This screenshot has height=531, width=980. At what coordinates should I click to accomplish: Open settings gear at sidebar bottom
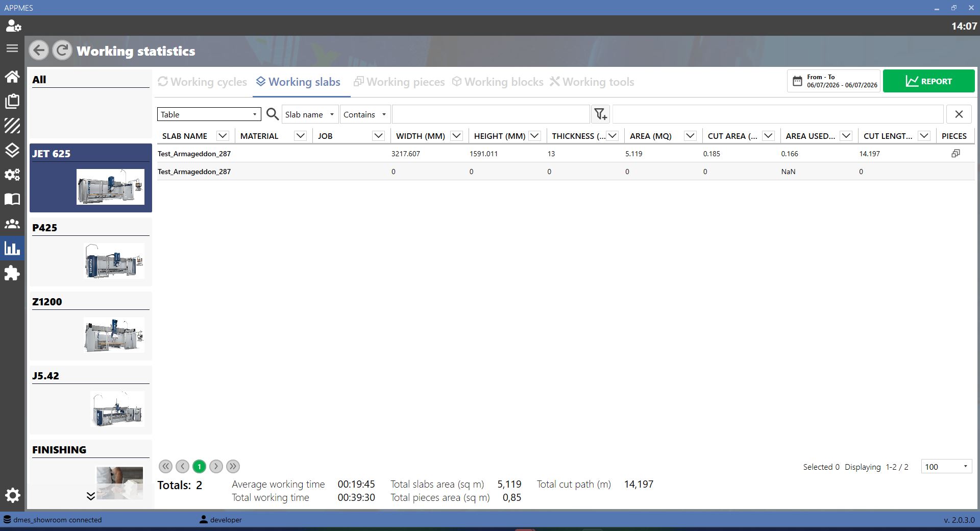(12, 495)
